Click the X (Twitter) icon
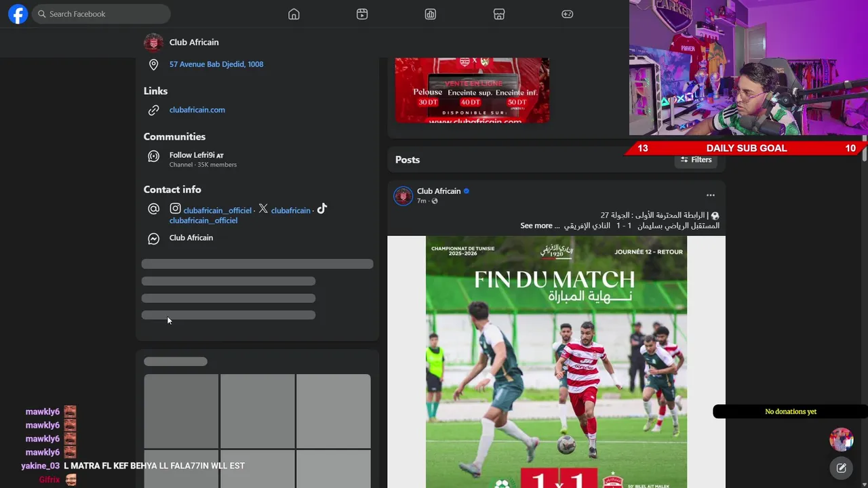This screenshot has height=488, width=868. [x=263, y=209]
